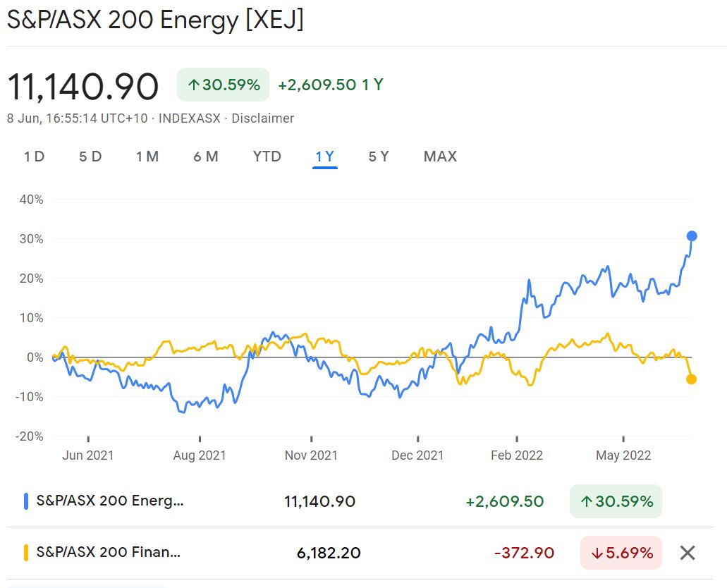Click the blue Energy series endpoint dot

(x=692, y=236)
